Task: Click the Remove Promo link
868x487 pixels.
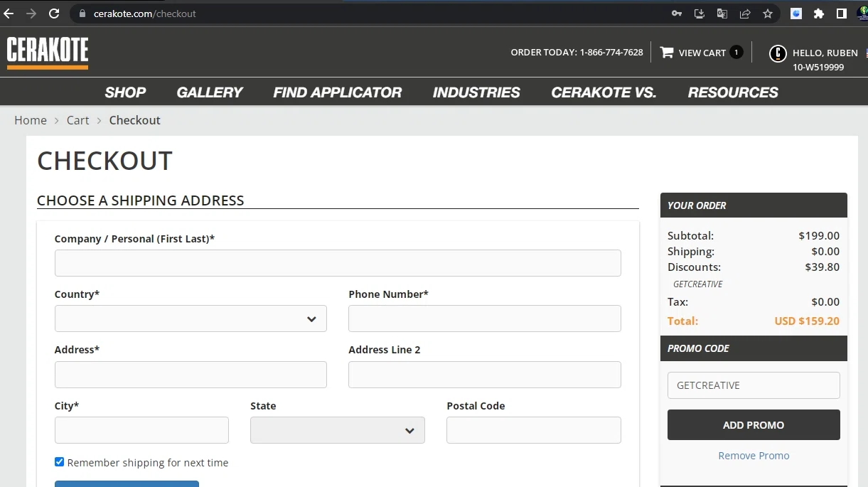Action: tap(754, 456)
